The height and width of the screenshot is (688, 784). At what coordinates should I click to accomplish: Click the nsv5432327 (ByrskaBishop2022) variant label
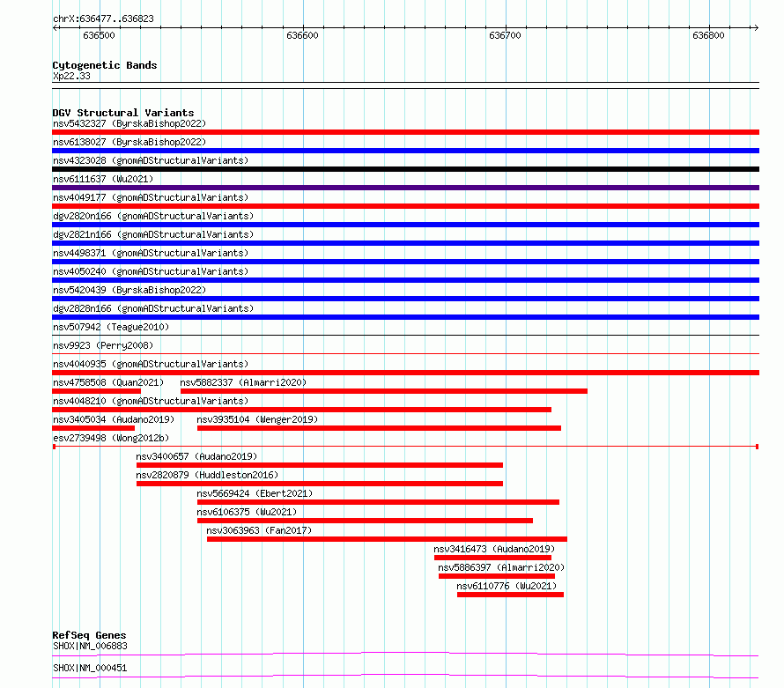[x=129, y=123]
